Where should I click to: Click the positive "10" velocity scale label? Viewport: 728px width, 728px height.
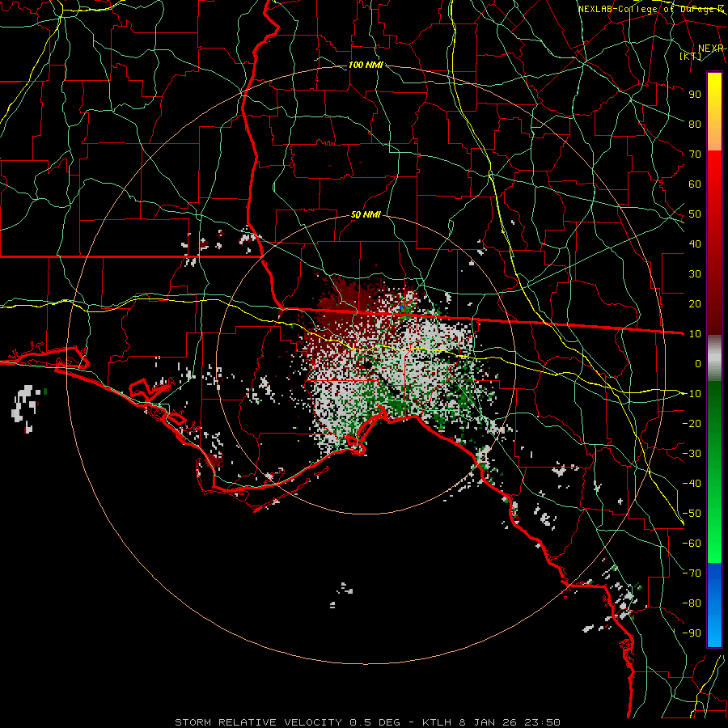pyautogui.click(x=695, y=334)
